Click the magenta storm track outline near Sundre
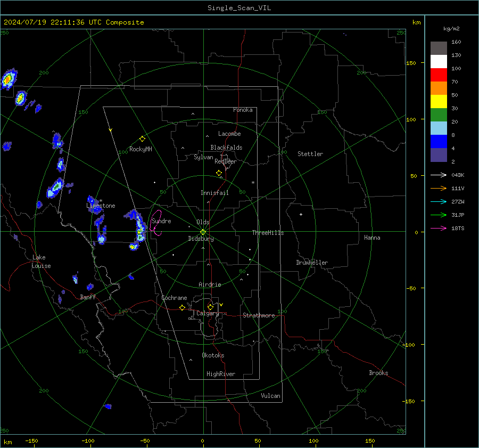 [x=156, y=223]
